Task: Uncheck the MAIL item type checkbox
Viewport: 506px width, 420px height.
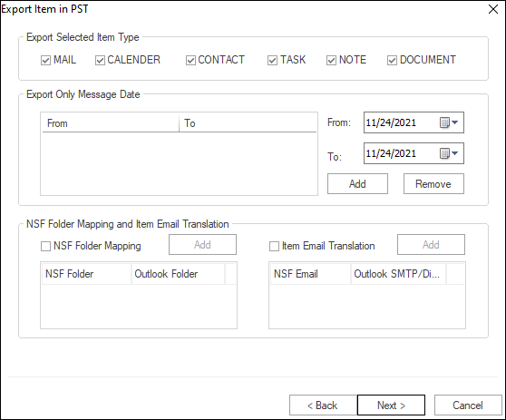Action: coord(46,61)
